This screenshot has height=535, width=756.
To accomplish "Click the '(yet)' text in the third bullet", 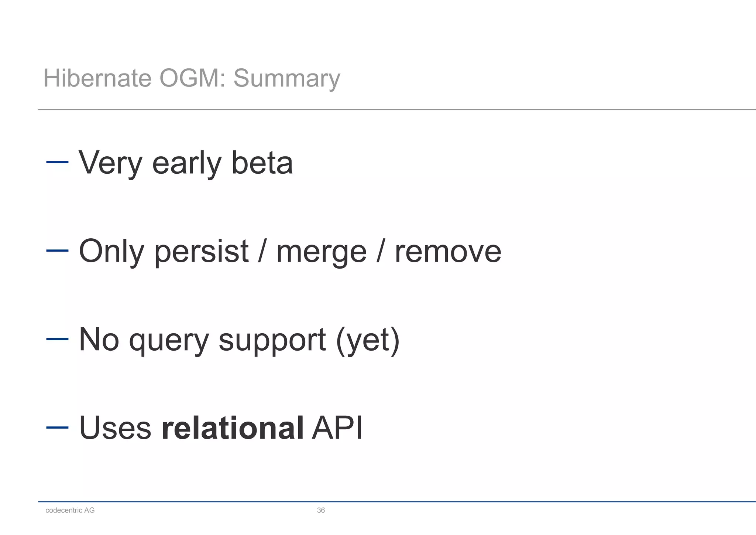I will pyautogui.click(x=368, y=340).
